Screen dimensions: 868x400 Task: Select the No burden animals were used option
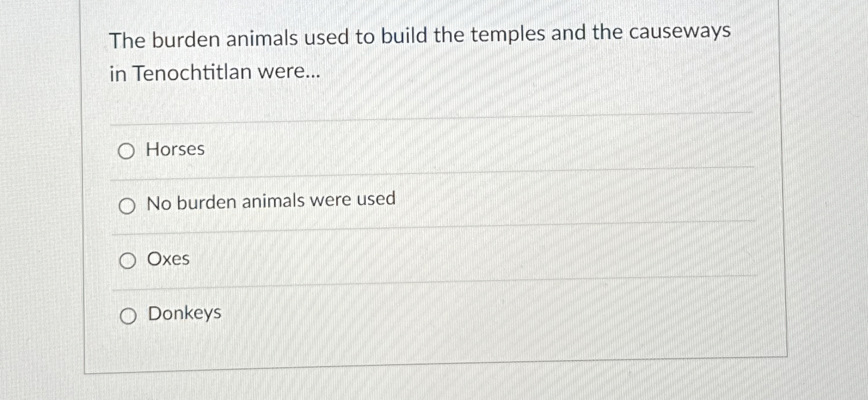126,206
